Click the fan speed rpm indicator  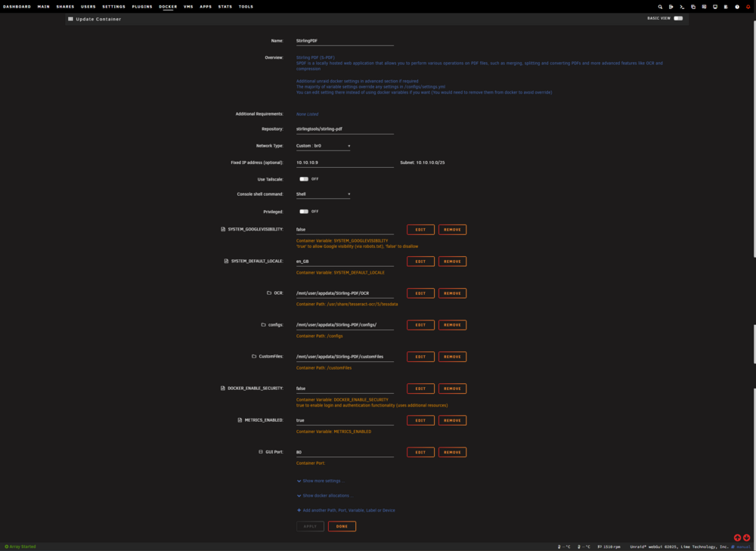tap(609, 546)
